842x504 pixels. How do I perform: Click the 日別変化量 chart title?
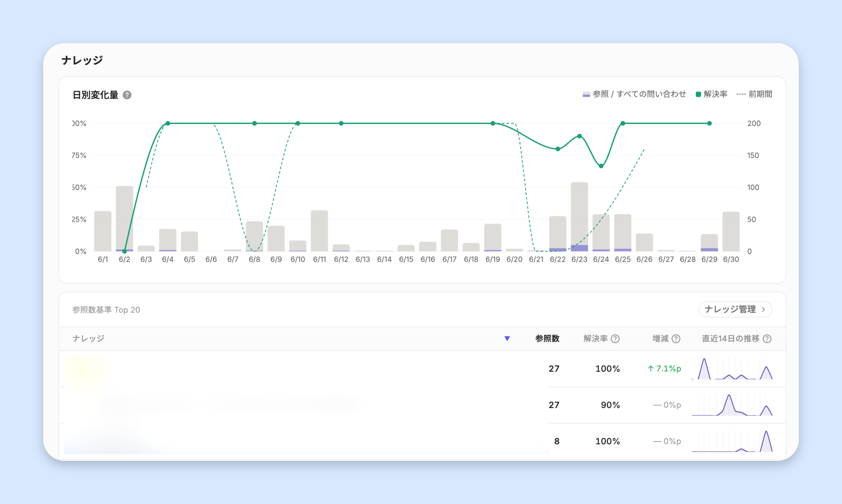(95, 95)
